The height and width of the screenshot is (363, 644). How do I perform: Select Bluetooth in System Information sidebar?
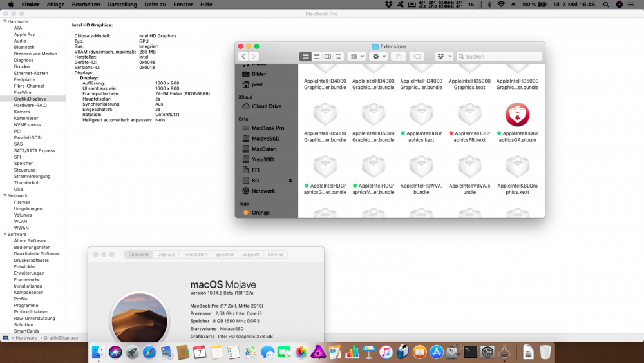coord(24,47)
